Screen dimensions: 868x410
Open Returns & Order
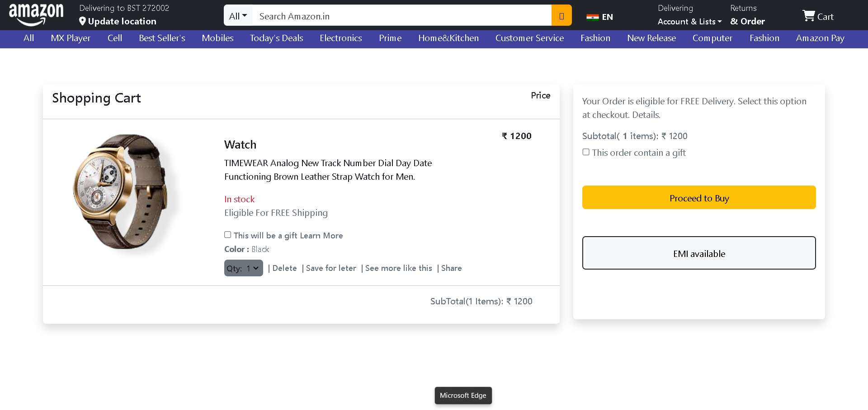pyautogui.click(x=747, y=15)
